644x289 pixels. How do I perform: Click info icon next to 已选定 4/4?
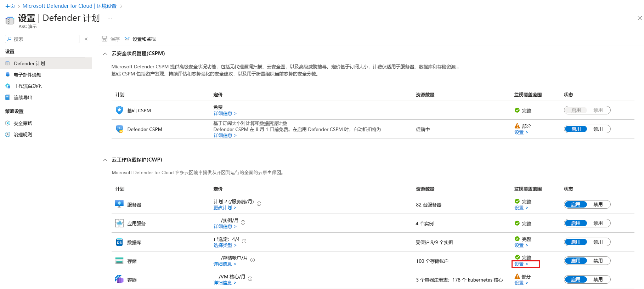(244, 241)
